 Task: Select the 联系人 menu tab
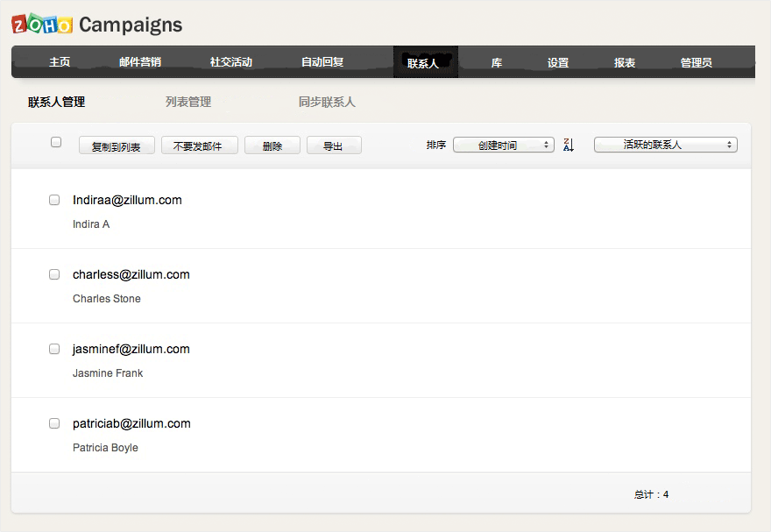coord(426,62)
